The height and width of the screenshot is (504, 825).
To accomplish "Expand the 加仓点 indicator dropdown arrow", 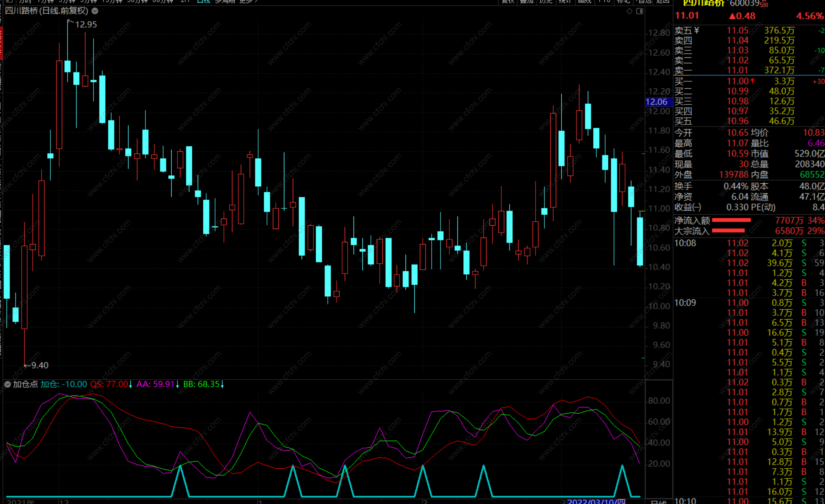I will pyautogui.click(x=7, y=384).
